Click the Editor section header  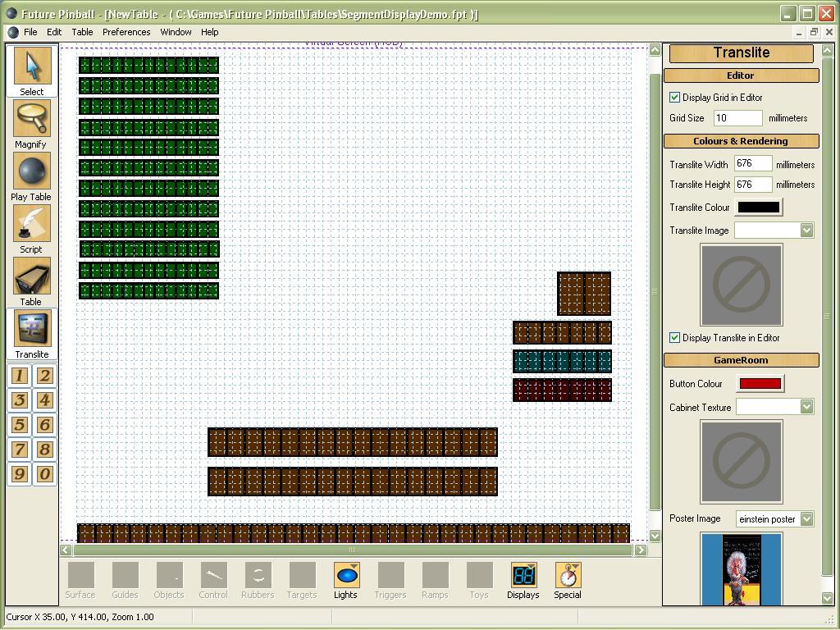point(741,75)
